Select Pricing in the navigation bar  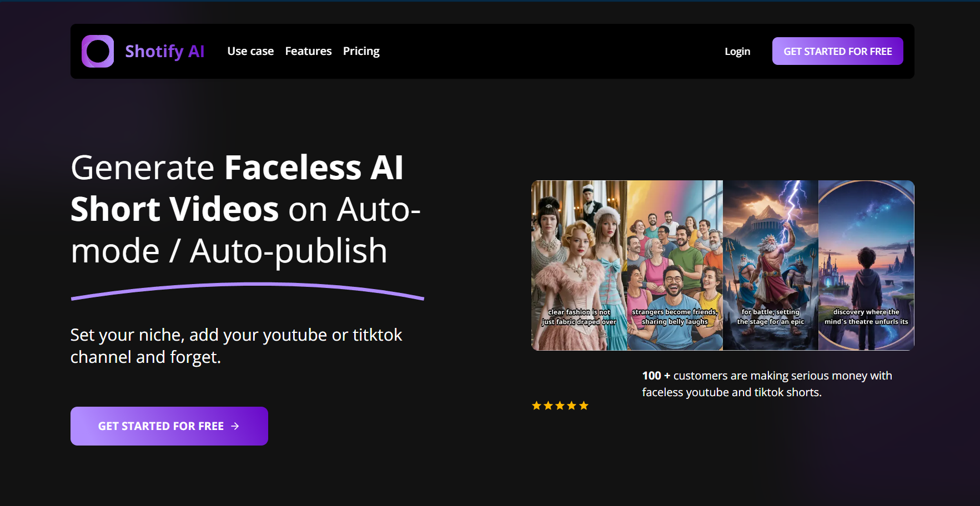(x=361, y=51)
